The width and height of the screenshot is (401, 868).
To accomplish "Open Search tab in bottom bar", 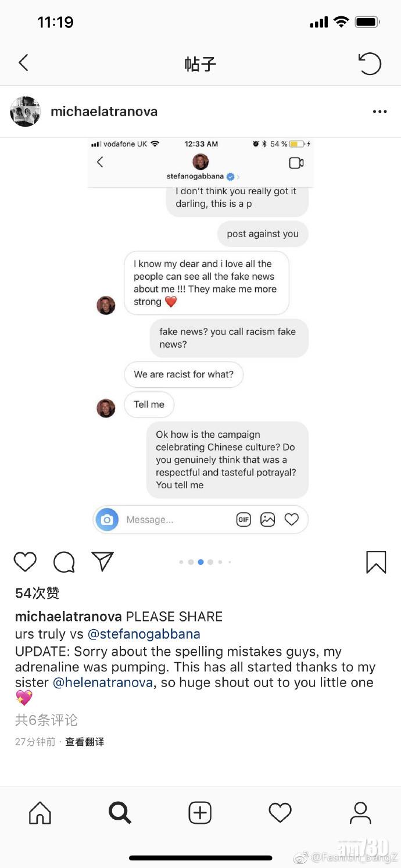I will coord(120,813).
